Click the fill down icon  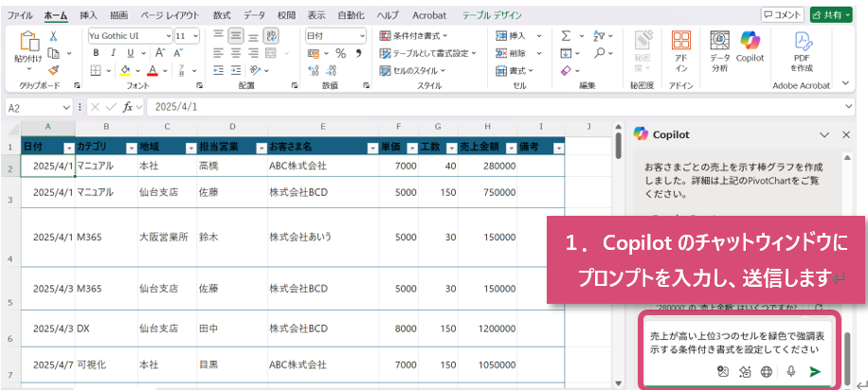[566, 53]
